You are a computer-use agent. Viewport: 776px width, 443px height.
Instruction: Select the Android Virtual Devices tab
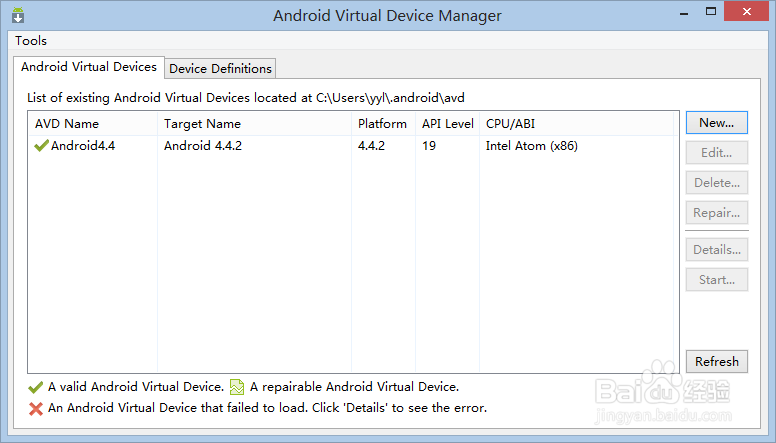89,67
